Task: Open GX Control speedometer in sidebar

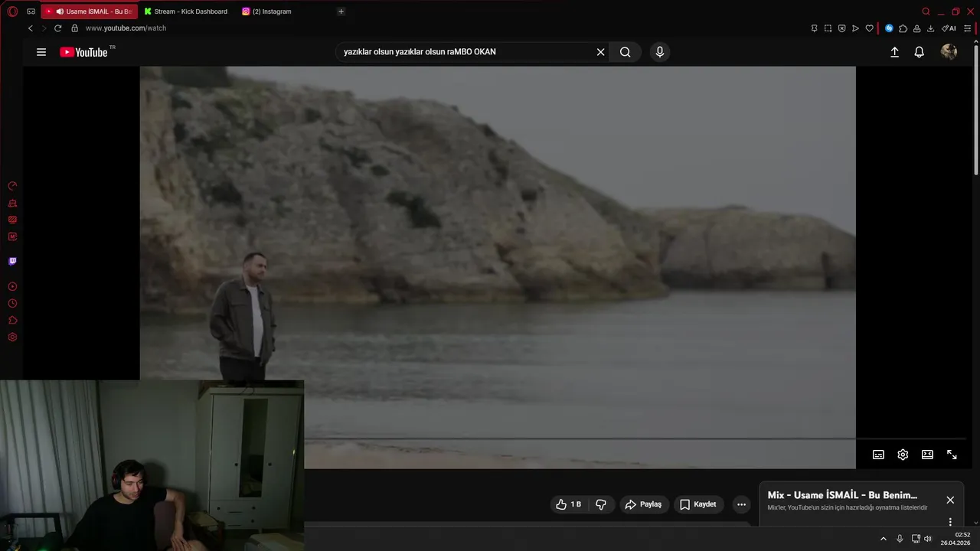Action: 12,186
